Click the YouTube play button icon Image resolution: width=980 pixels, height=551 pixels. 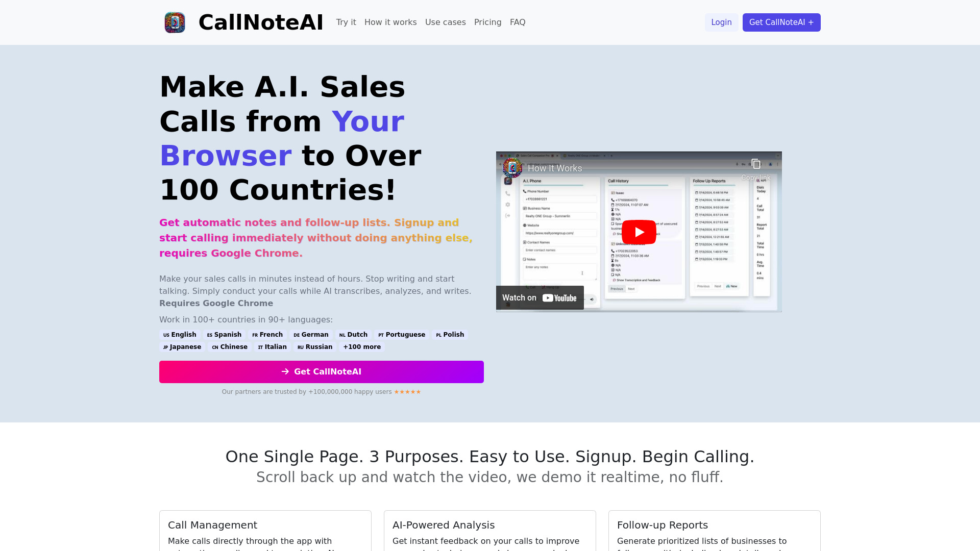point(639,232)
